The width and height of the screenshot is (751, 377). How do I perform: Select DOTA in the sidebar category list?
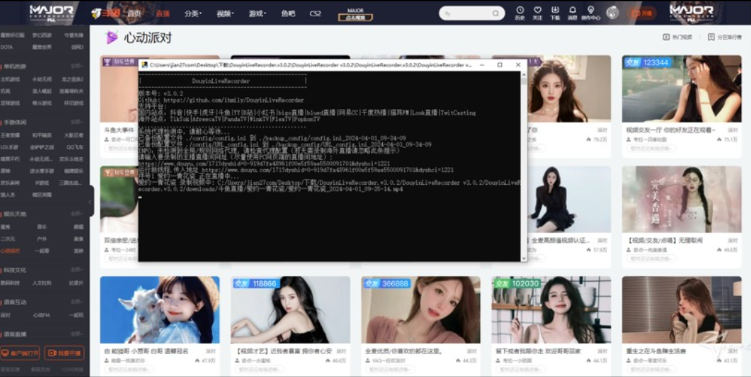[x=7, y=47]
